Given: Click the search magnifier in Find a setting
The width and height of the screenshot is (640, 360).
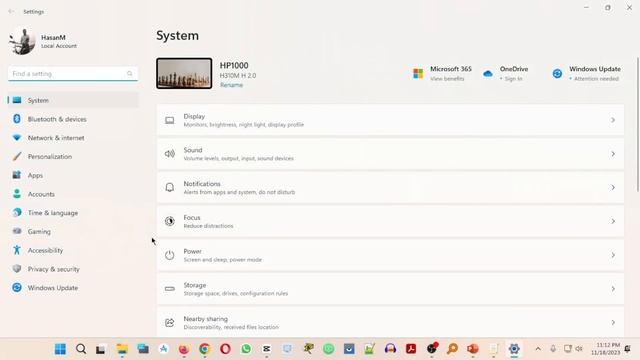Looking at the screenshot, I should [x=129, y=73].
